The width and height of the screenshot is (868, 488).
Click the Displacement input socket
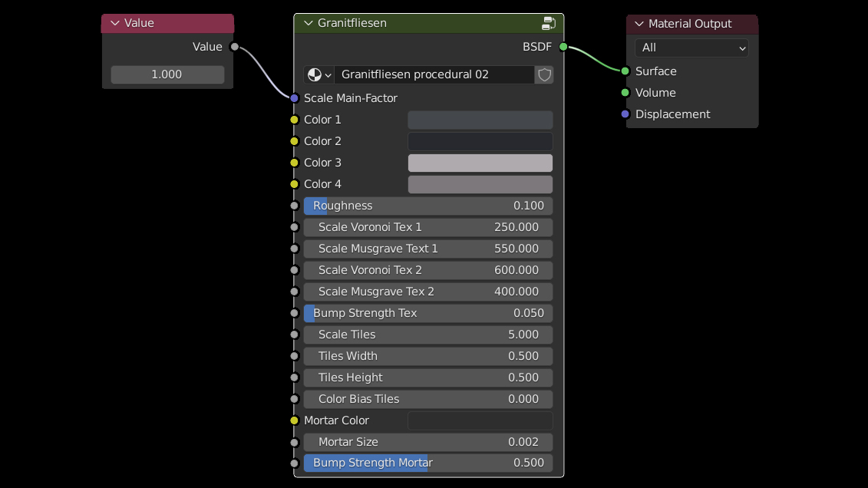[625, 114]
